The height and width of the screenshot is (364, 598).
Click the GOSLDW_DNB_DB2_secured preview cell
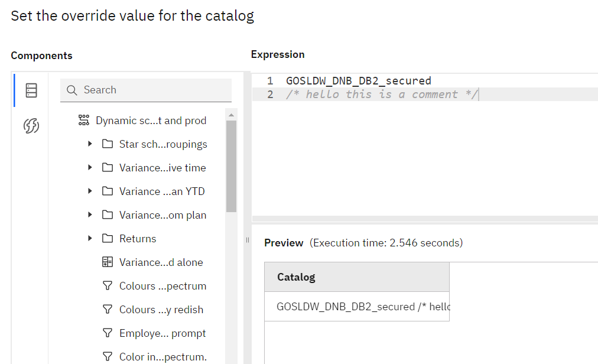click(356, 307)
